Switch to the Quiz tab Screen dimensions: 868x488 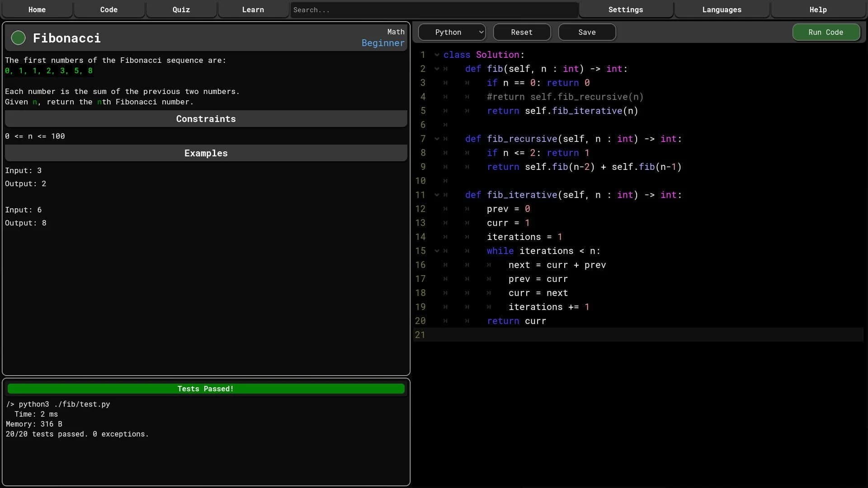coord(181,9)
